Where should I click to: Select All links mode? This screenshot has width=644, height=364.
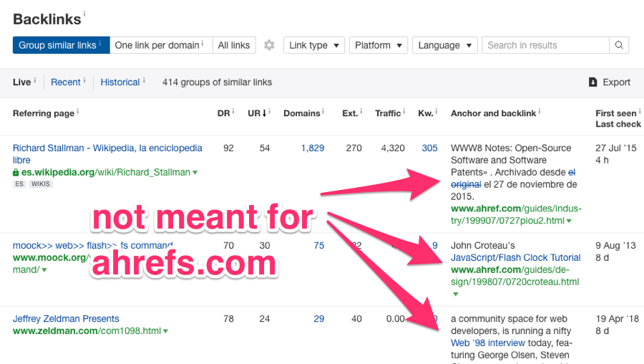234,45
